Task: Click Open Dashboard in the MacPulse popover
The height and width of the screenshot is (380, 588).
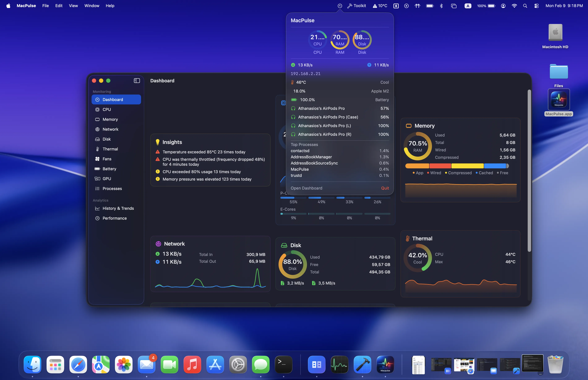Action: click(x=306, y=188)
